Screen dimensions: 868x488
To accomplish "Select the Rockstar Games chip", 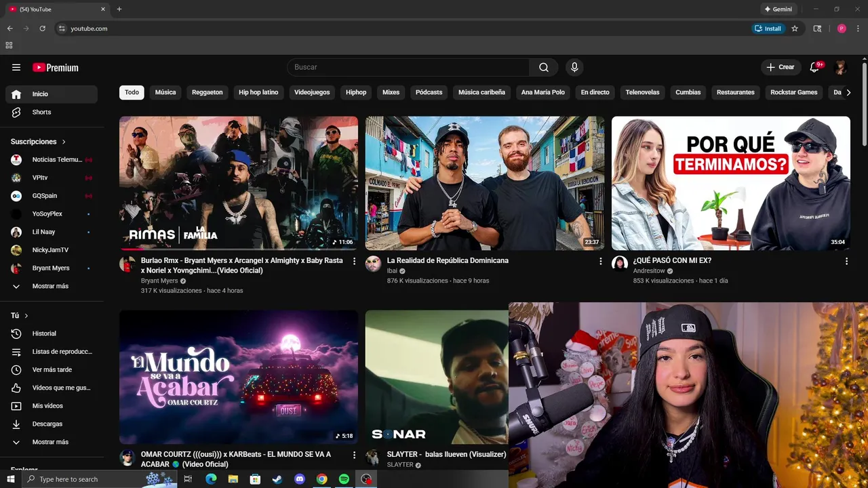I will (794, 92).
